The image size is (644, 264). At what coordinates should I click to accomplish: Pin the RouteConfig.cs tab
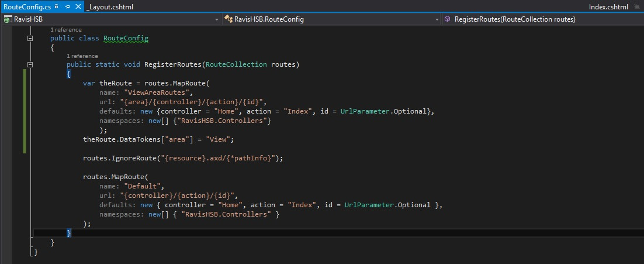67,7
